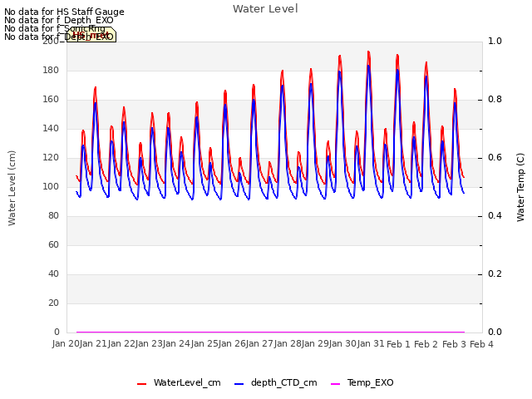Click the '60' left y-axis tick label
The image size is (532, 399).
(x=53, y=245)
